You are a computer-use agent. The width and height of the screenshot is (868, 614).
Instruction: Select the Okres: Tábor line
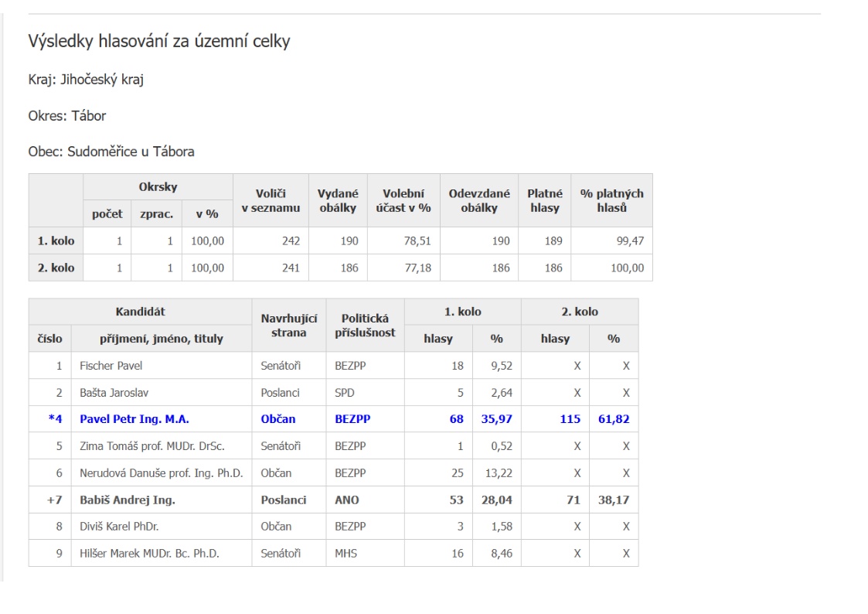coord(67,116)
